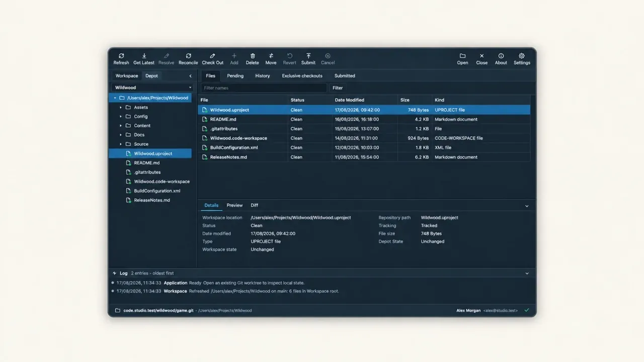This screenshot has height=362, width=644.
Task: Switch to the Preview tab
Action: [234, 205]
